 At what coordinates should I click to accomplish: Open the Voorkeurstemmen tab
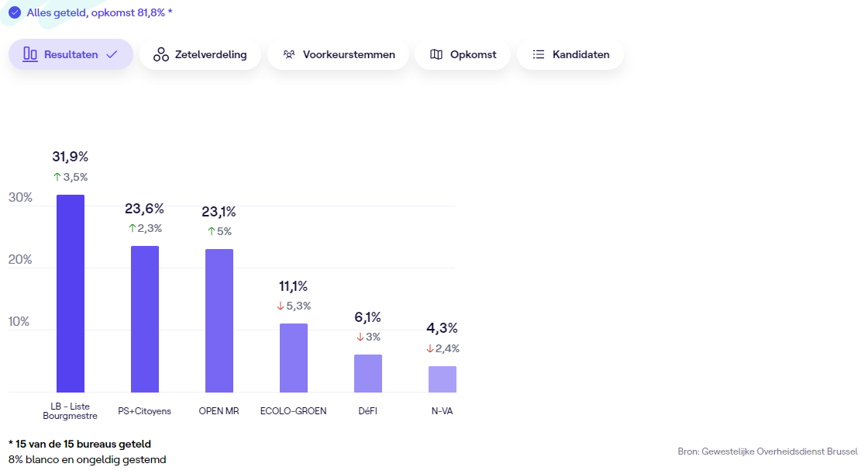338,54
